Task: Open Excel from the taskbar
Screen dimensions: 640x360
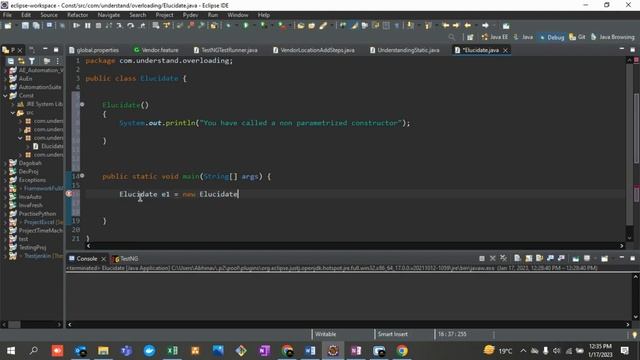Action: 172,351
